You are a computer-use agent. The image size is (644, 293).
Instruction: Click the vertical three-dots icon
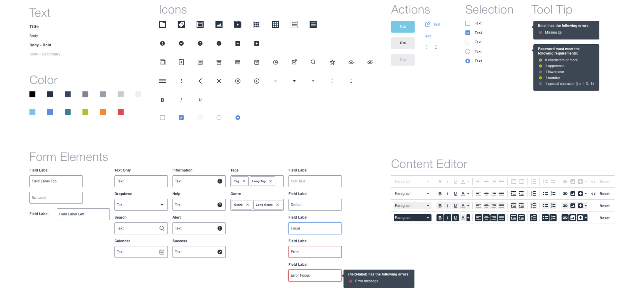(181, 81)
